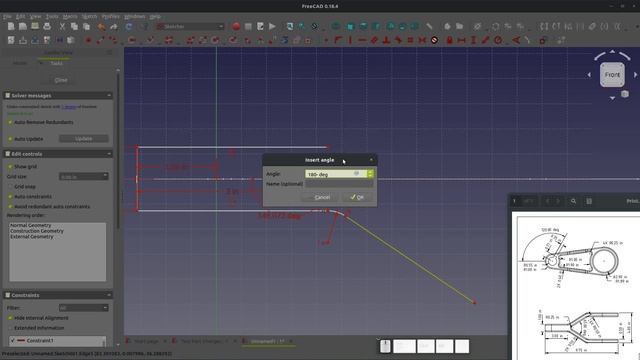Click the degrees of freedom link

(x=69, y=107)
